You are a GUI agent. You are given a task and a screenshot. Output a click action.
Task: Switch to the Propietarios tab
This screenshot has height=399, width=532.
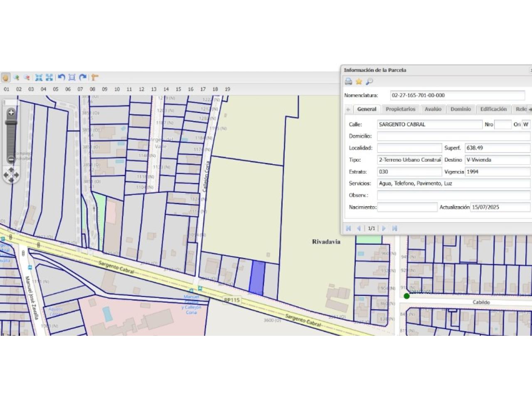(x=400, y=109)
